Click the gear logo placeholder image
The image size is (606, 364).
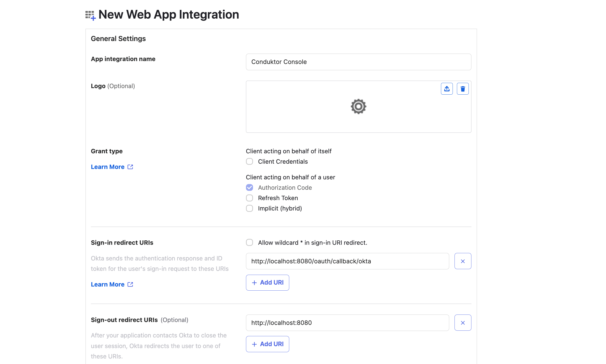(x=359, y=106)
